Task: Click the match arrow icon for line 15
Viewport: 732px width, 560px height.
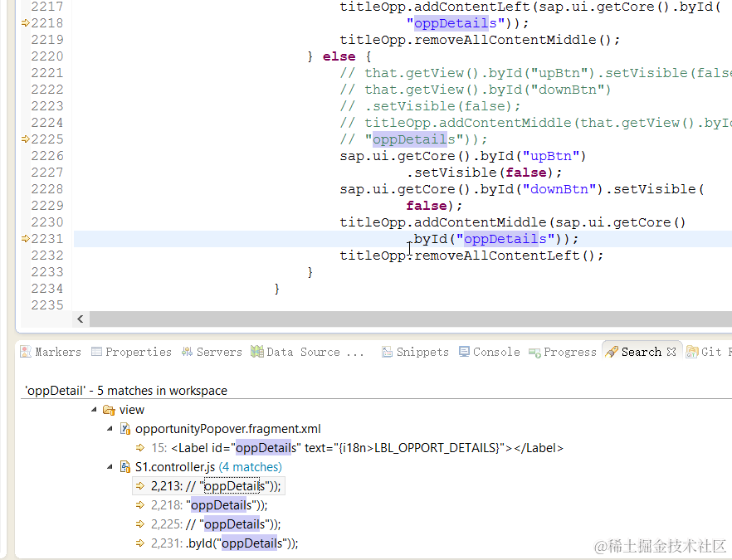Action: 140,448
